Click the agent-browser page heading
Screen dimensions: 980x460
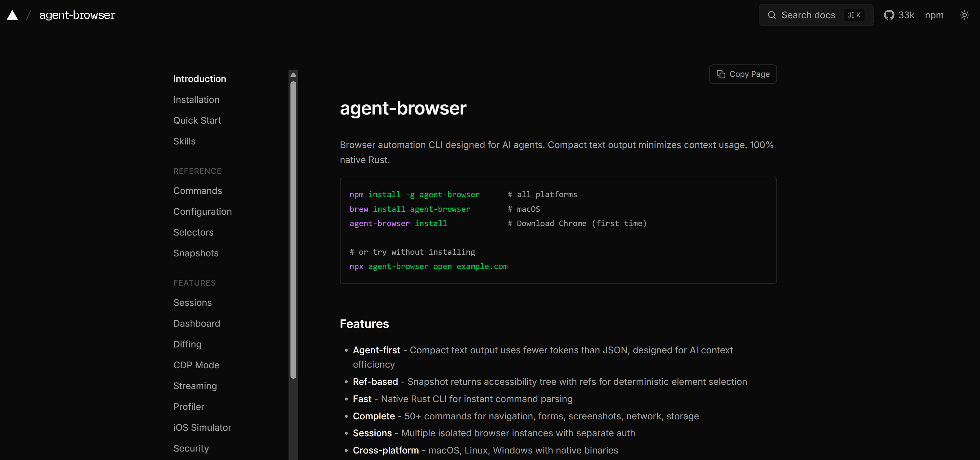(x=403, y=108)
